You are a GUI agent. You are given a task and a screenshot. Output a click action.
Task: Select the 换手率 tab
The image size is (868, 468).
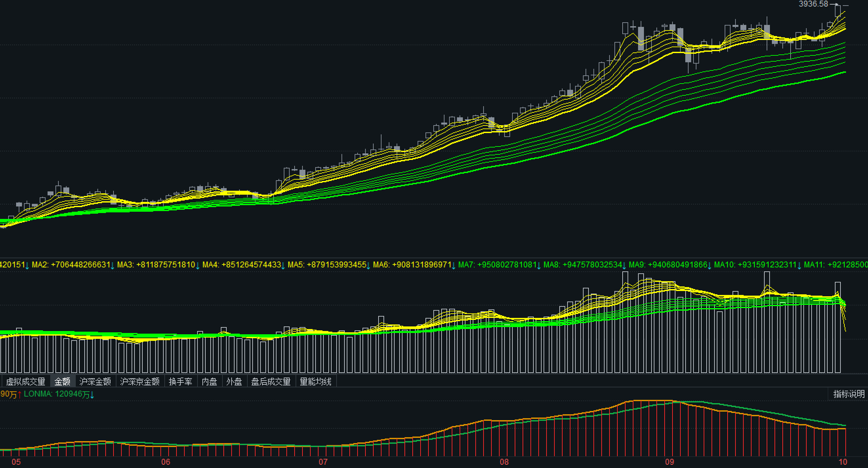tap(180, 381)
